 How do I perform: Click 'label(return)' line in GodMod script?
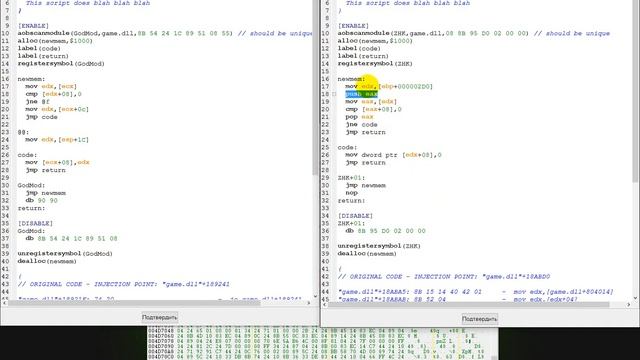[x=43, y=56]
